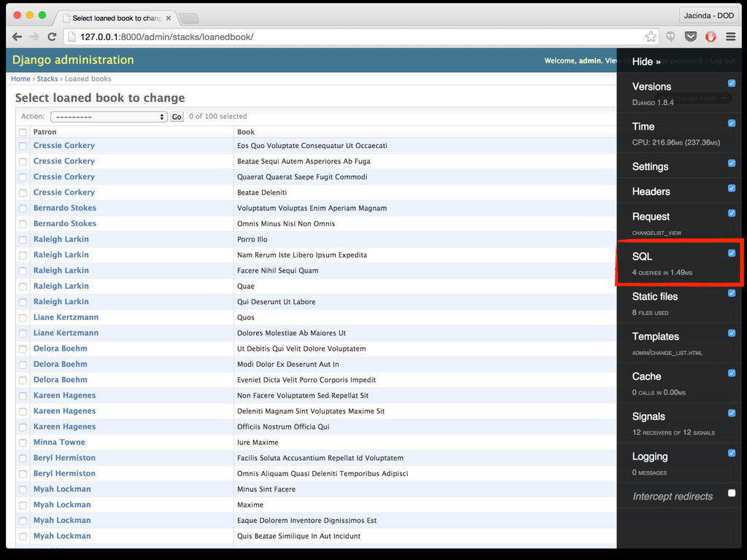Image resolution: width=747 pixels, height=560 pixels.
Task: Open the Headers debug panel
Action: pos(651,192)
